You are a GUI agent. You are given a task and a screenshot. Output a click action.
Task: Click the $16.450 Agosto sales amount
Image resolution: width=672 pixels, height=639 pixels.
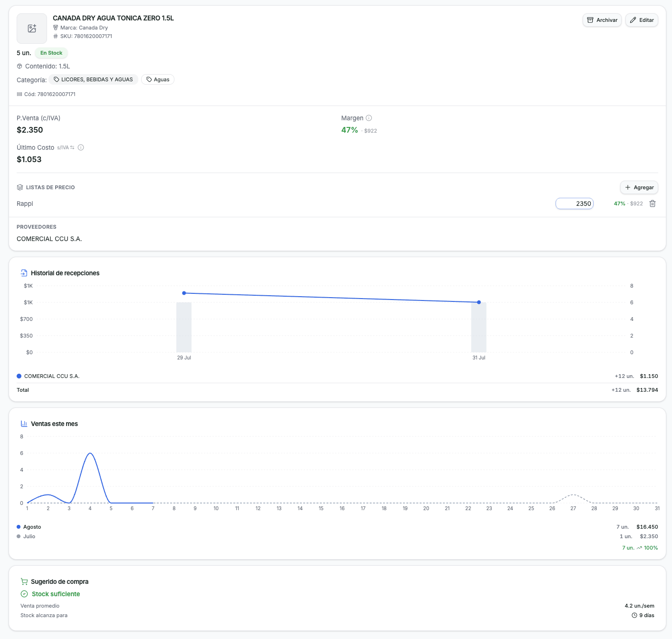click(647, 527)
